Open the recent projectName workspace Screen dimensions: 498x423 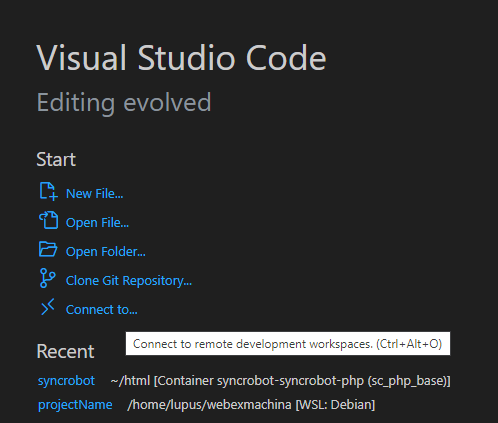pos(75,405)
